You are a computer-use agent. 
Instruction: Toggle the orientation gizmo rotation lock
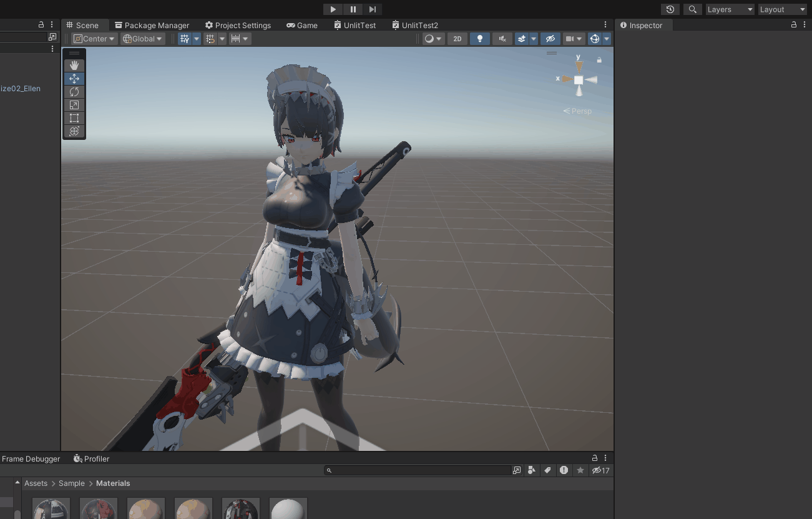[599, 61]
